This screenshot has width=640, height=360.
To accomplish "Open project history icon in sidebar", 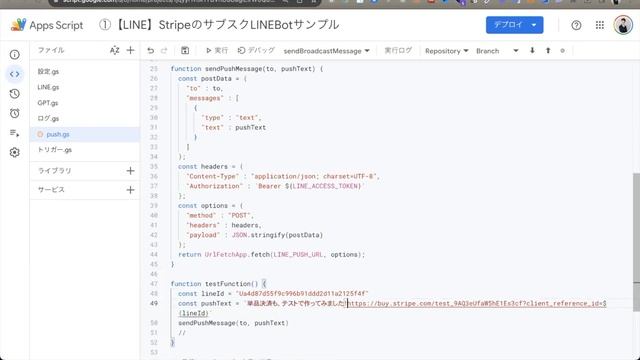I will coord(15,93).
